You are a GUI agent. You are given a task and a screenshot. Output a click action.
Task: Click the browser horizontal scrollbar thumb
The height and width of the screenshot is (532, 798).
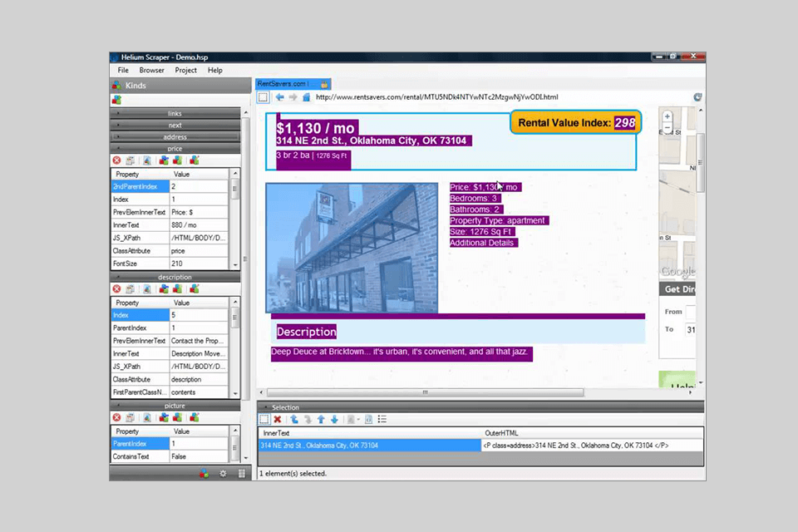(425, 392)
